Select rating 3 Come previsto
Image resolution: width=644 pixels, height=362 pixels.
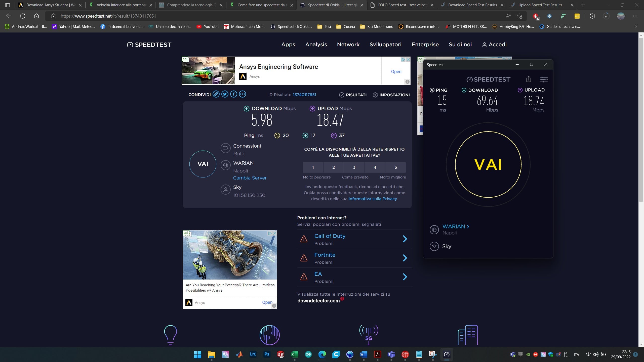354,167
